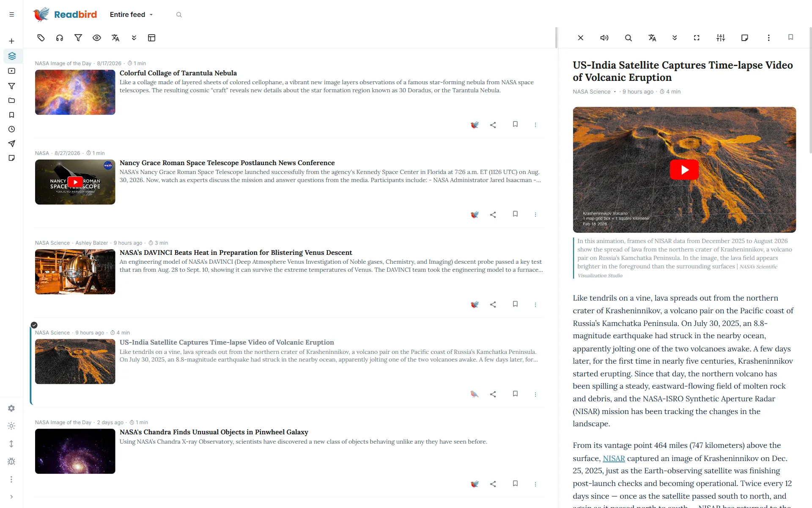Open the video feed icon in sidebar
This screenshot has width=812, height=508.
tap(11, 71)
